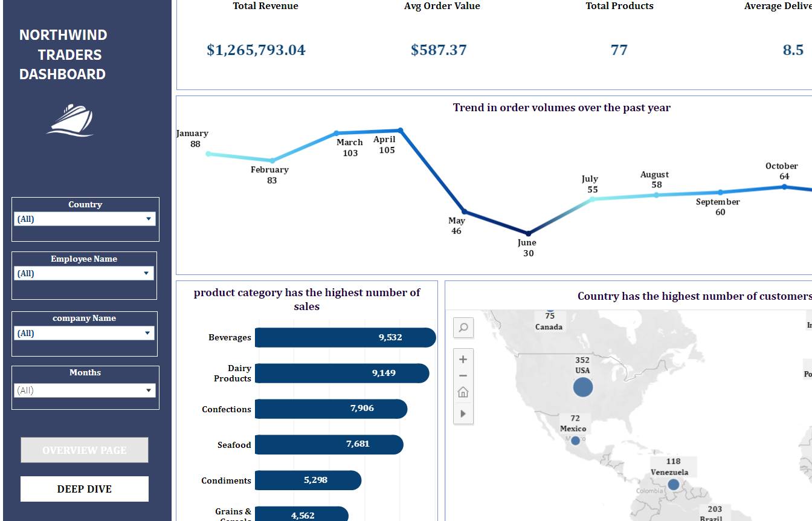Viewport: 812px width, 521px height.
Task: Click the July data point on trend line
Action: (x=592, y=198)
